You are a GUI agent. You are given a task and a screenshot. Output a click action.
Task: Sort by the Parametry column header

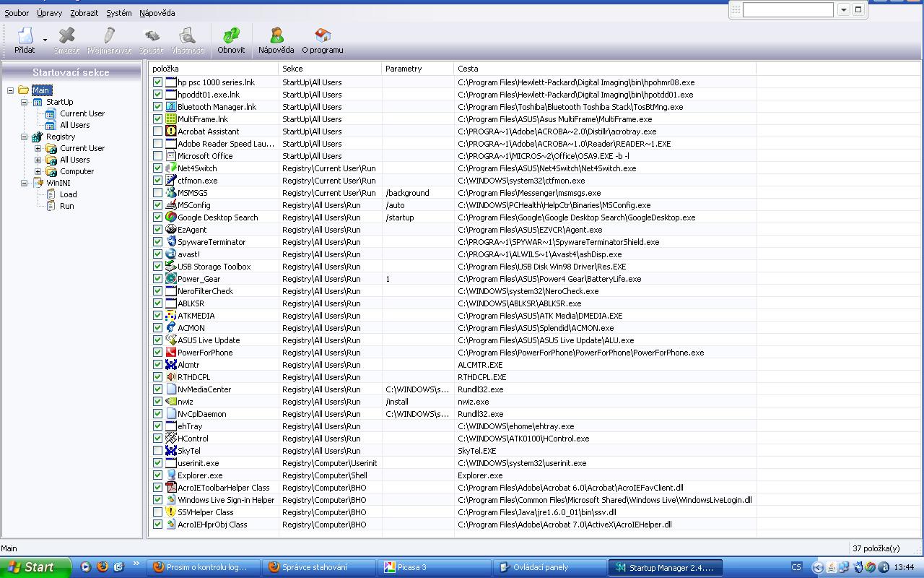coord(418,69)
